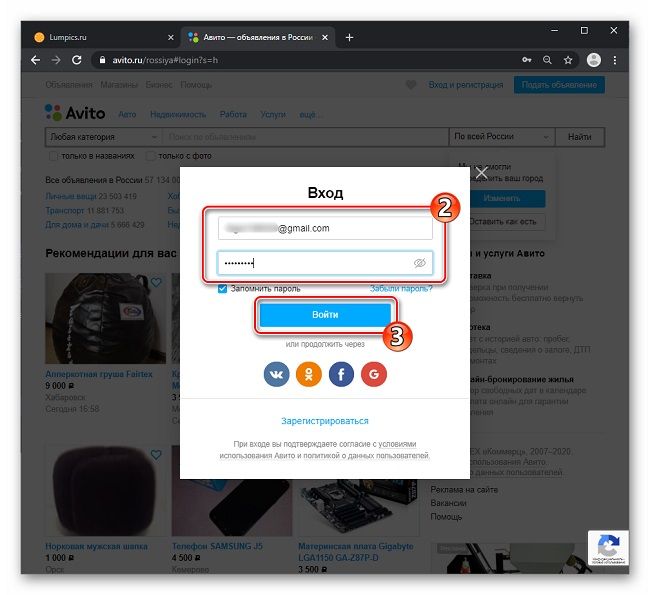Open Телефон SAMSUNG J5 listing
Screen dimensions: 650x595
[x=217, y=546]
